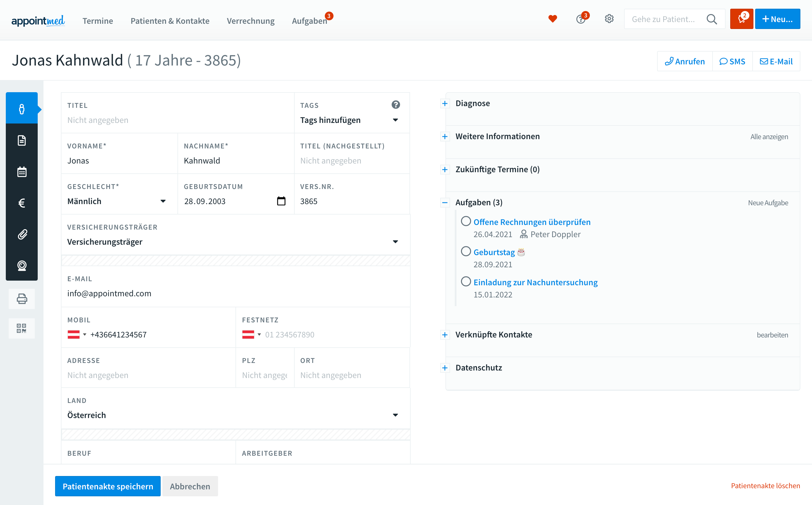The height and width of the screenshot is (505, 812).
Task: Open the red heart favorites icon
Action: point(552,19)
